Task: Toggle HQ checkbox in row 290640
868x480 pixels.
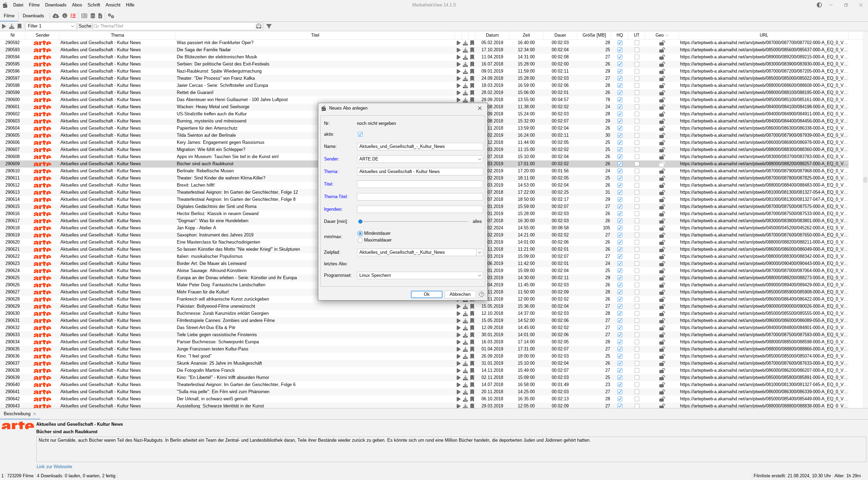Action: click(x=620, y=385)
